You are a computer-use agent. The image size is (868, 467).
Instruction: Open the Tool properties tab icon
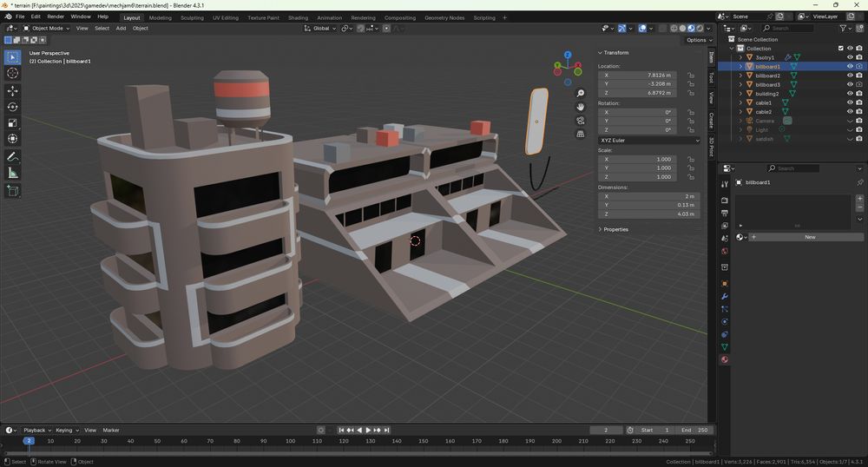pyautogui.click(x=725, y=184)
